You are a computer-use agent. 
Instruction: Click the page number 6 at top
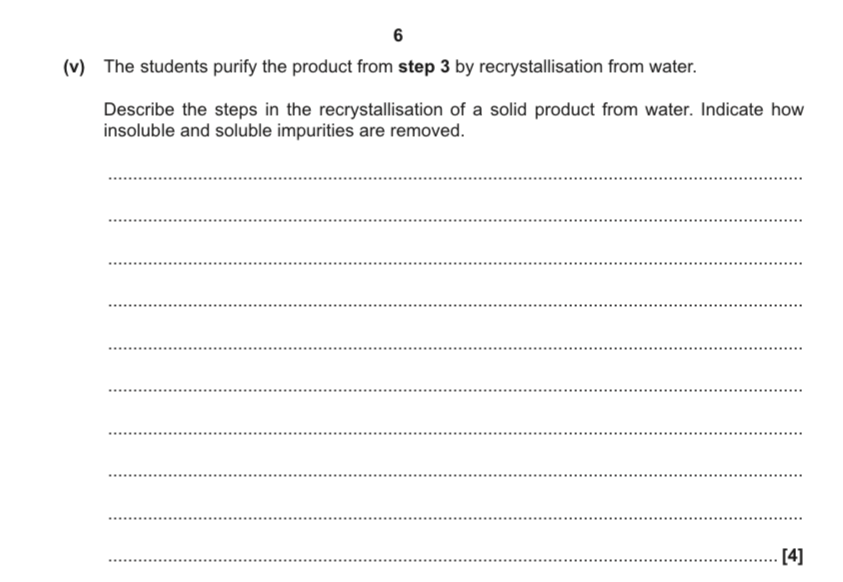click(399, 36)
